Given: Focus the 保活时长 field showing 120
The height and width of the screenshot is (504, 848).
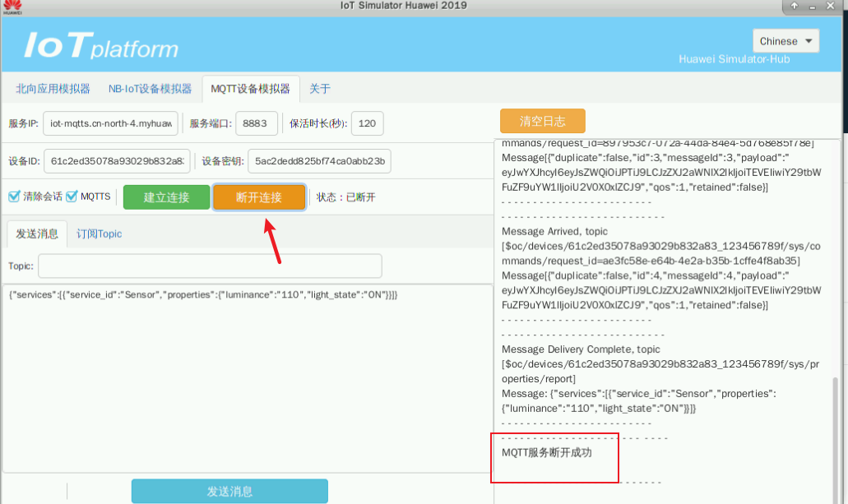Looking at the screenshot, I should point(367,123).
